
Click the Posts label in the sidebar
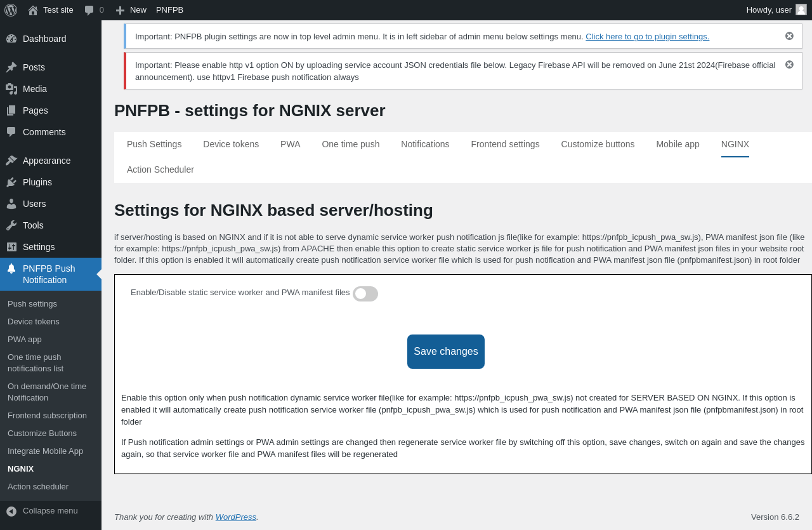(34, 67)
